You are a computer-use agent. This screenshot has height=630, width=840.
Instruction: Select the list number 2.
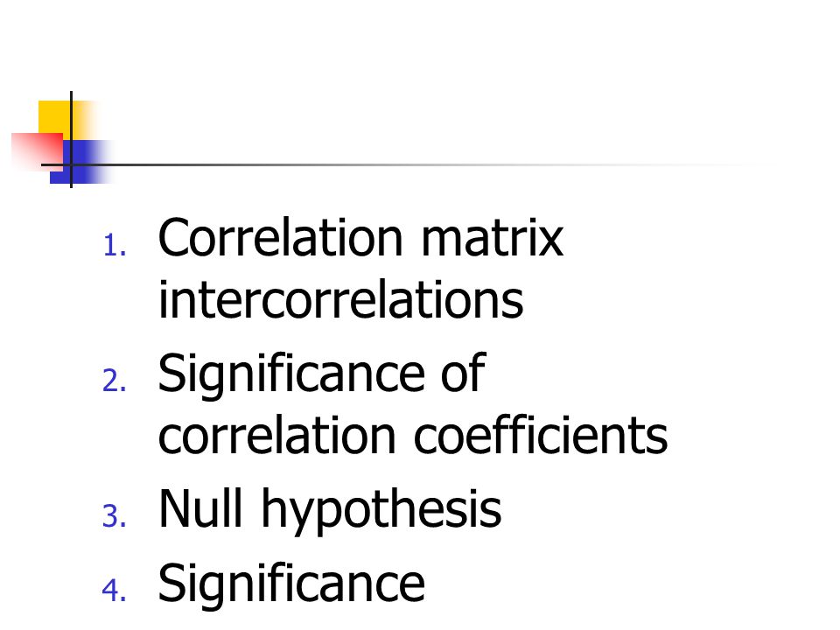pos(114,381)
